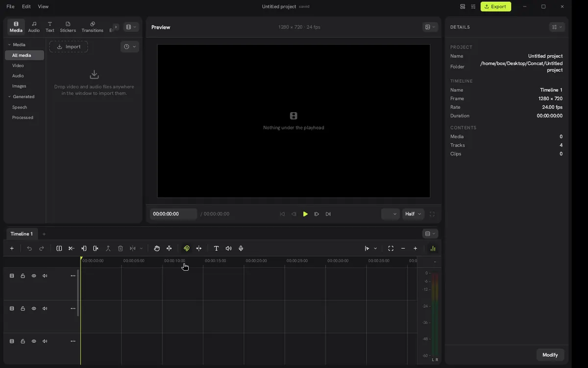Toggle the align-to-center guides icon
The height and width of the screenshot is (368, 588).
pyautogui.click(x=199, y=248)
